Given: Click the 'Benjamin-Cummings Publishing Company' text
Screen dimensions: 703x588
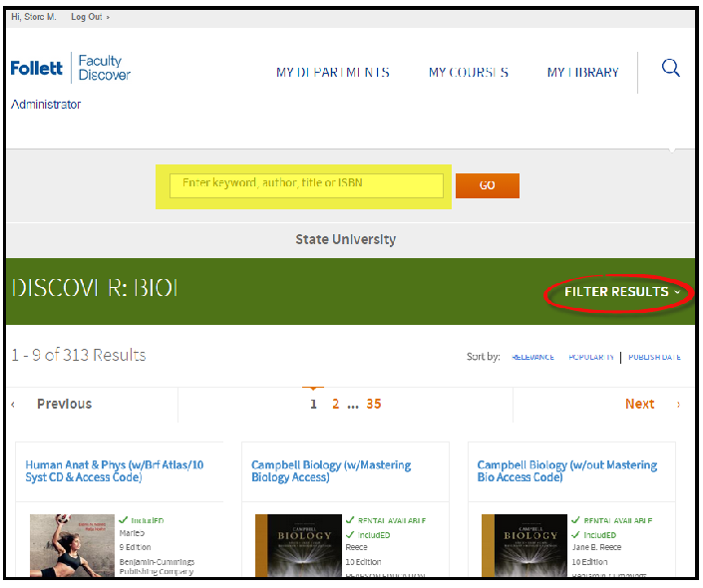Looking at the screenshot, I should tap(157, 566).
